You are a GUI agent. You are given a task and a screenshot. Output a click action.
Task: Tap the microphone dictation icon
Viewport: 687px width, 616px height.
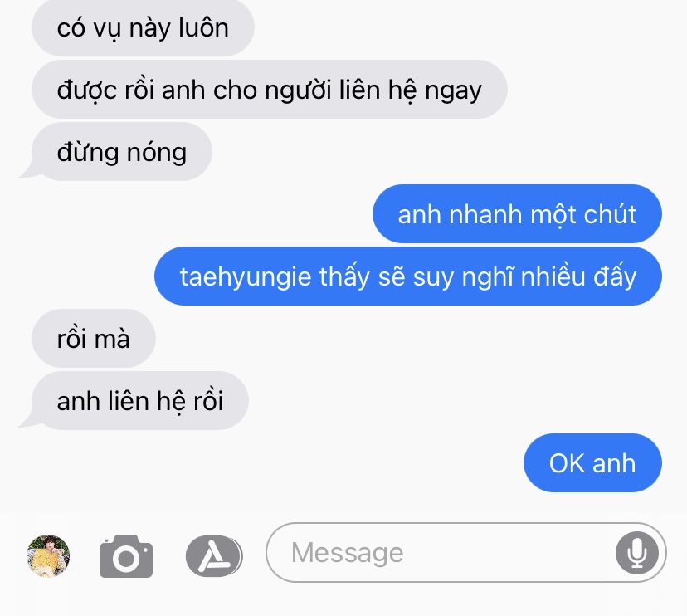[636, 553]
